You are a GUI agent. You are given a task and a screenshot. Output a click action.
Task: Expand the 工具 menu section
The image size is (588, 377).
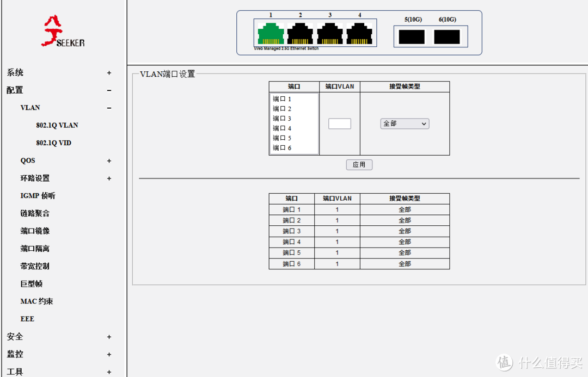pos(109,372)
